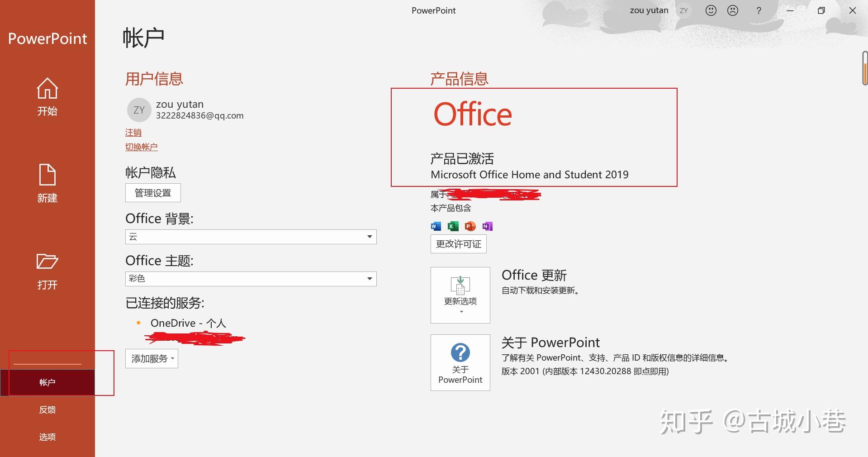Click the smiley face feedback icon
This screenshot has height=457, width=868.
coord(711,10)
